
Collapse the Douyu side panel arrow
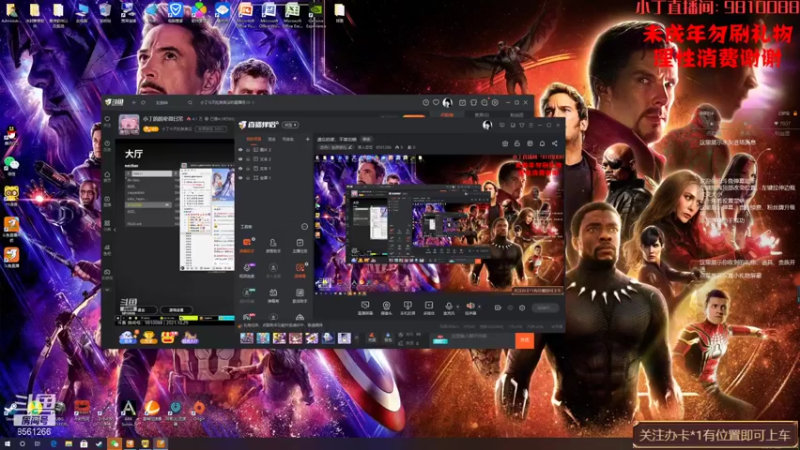point(114,230)
